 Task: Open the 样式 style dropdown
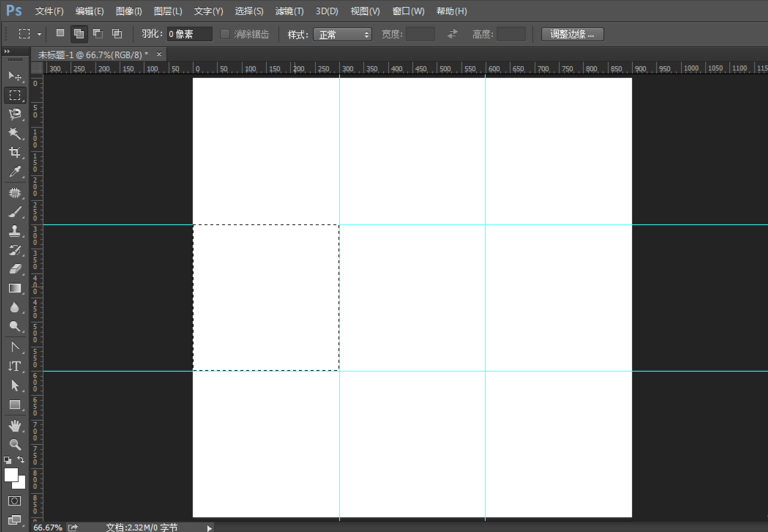coord(342,34)
